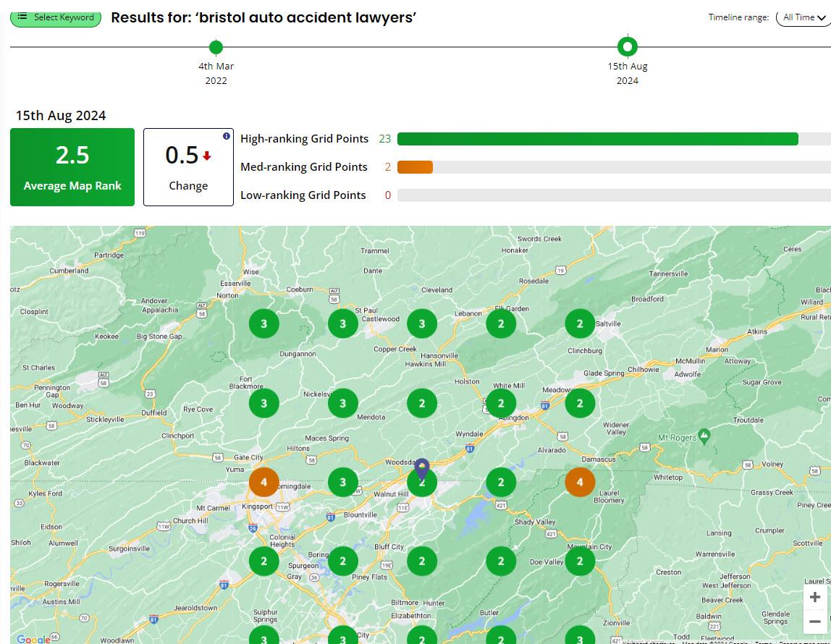
Task: Select grid point 3 beside St Paul
Action: pyautogui.click(x=343, y=323)
